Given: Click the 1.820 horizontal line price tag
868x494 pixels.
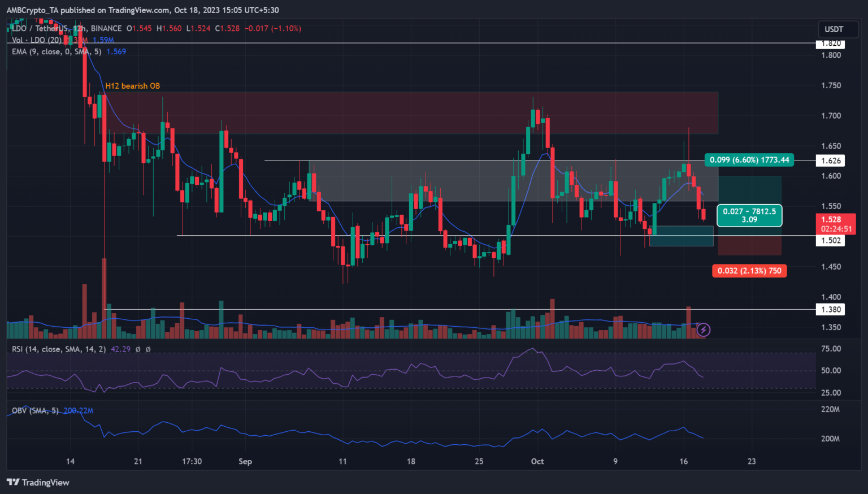Looking at the screenshot, I should tap(831, 44).
